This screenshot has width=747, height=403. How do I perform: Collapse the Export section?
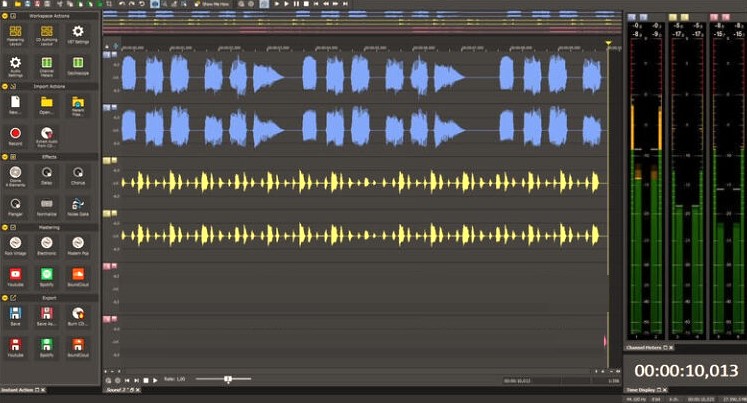pos(5,298)
